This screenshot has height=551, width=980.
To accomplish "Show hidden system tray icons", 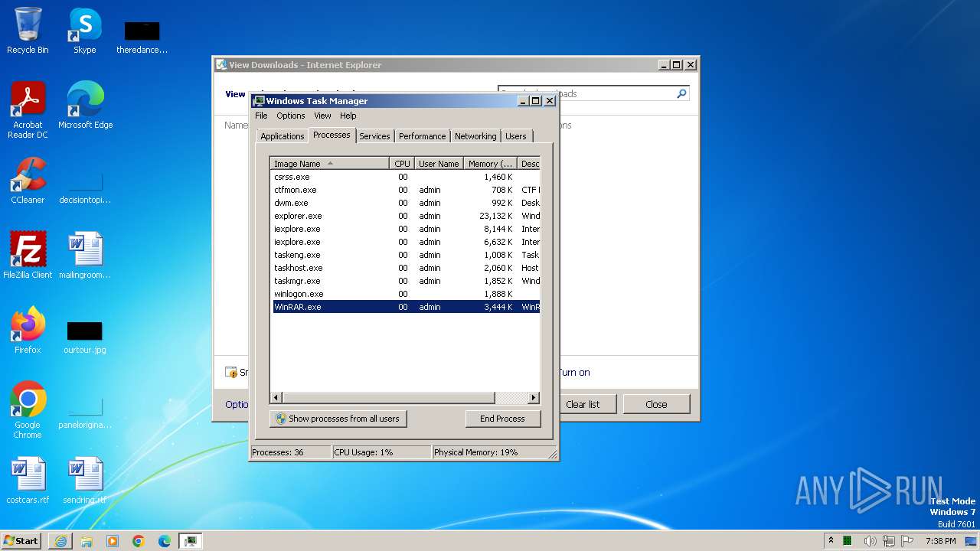I will [x=831, y=541].
